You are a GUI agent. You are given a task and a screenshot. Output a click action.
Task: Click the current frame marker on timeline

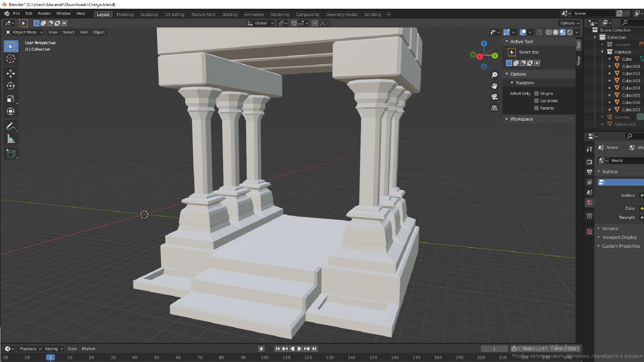click(x=50, y=358)
